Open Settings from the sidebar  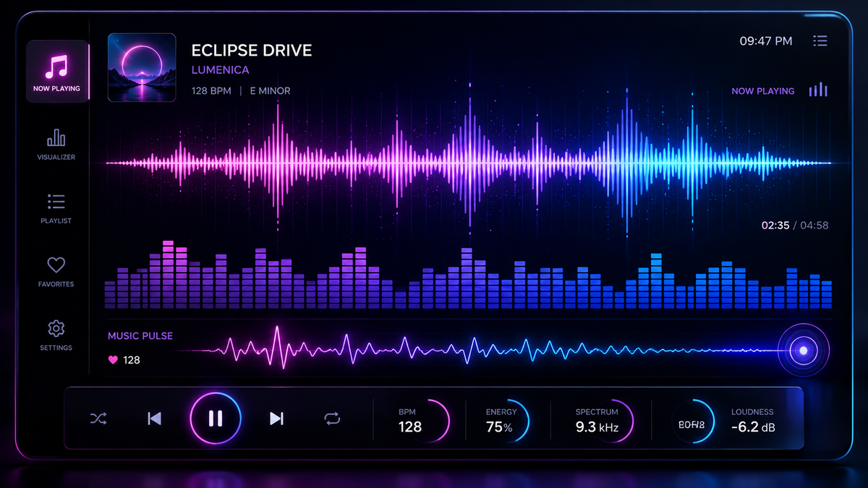56,335
